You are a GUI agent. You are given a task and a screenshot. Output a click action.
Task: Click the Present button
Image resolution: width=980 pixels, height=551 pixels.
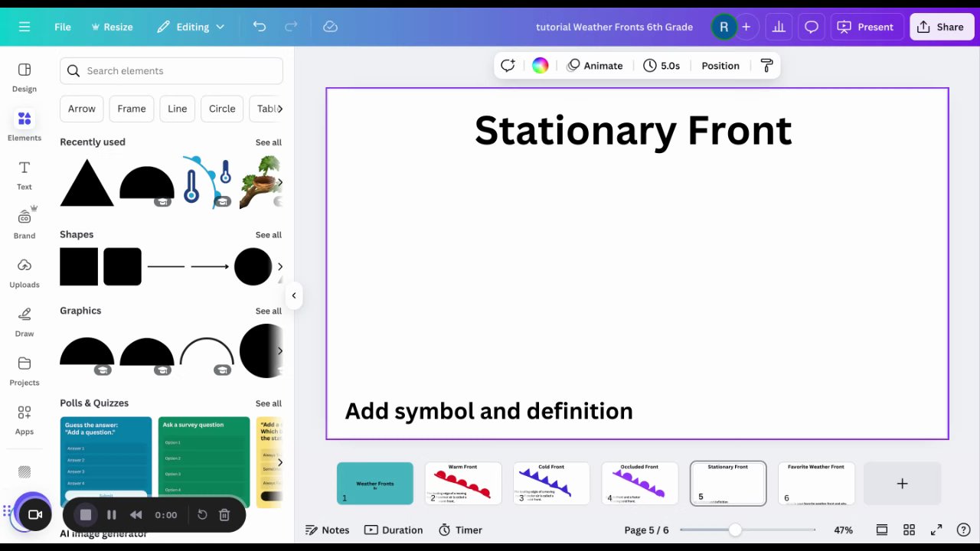[x=865, y=27]
